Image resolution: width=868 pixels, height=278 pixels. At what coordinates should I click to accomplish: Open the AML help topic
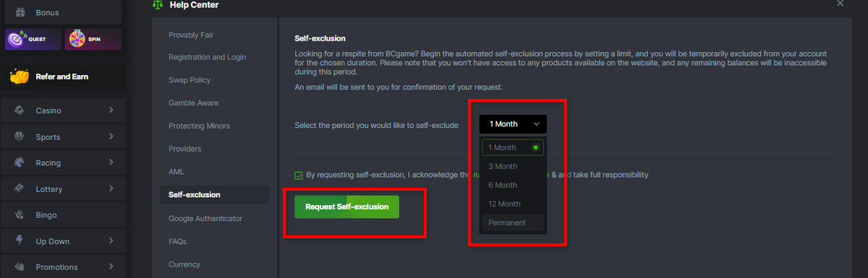[x=177, y=172]
